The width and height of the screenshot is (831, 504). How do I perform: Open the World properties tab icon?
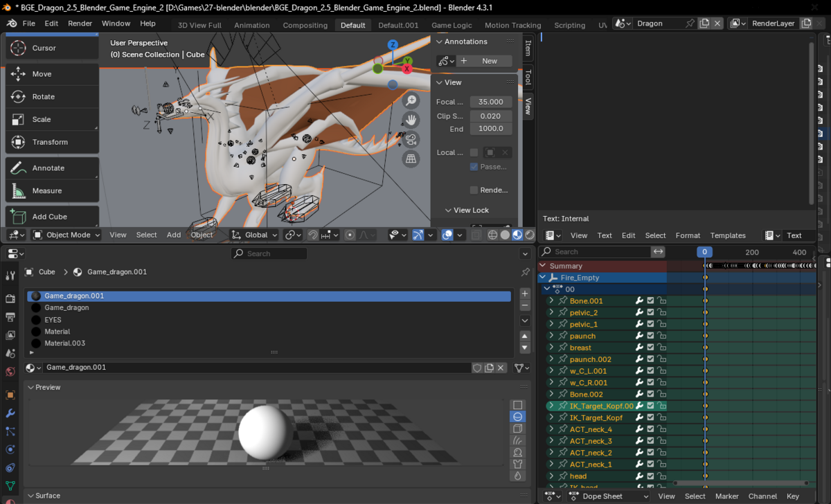[10, 372]
